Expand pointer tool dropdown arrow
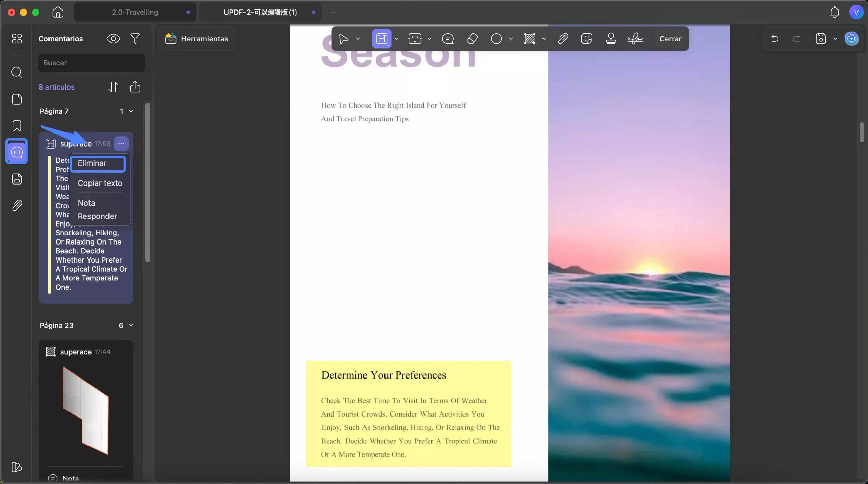868x484 pixels. pos(358,39)
